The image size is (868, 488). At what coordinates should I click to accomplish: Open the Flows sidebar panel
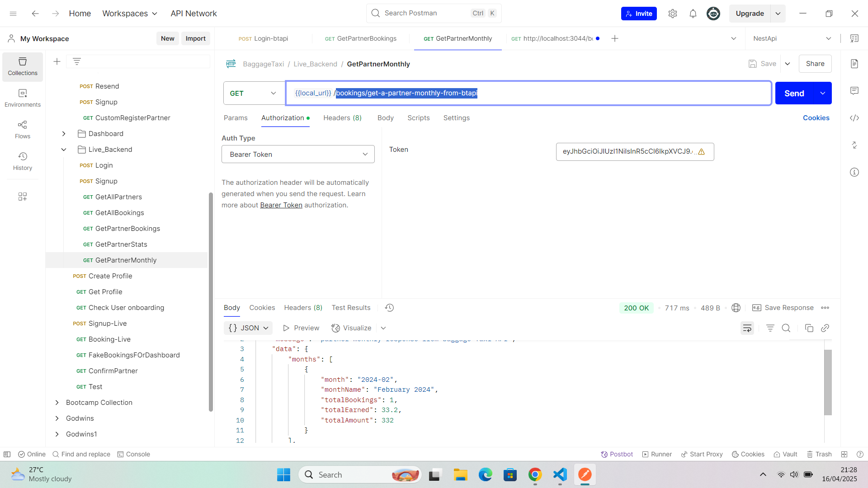(23, 130)
